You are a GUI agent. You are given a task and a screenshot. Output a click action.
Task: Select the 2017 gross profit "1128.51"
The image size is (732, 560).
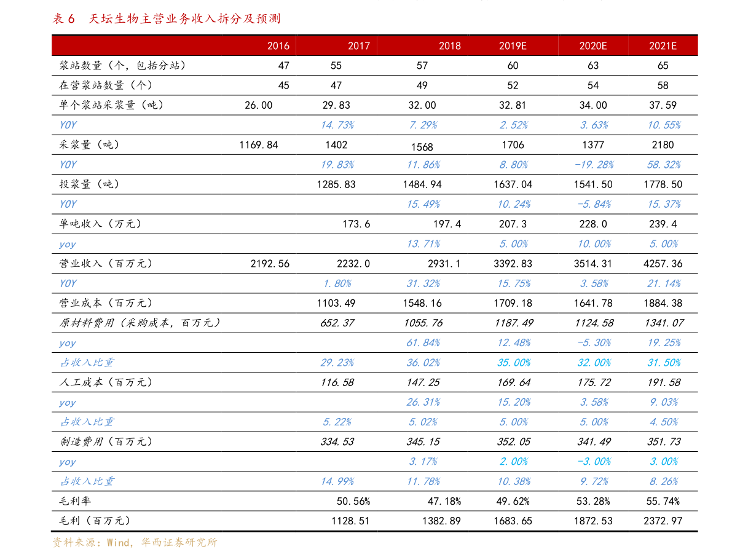(350, 521)
